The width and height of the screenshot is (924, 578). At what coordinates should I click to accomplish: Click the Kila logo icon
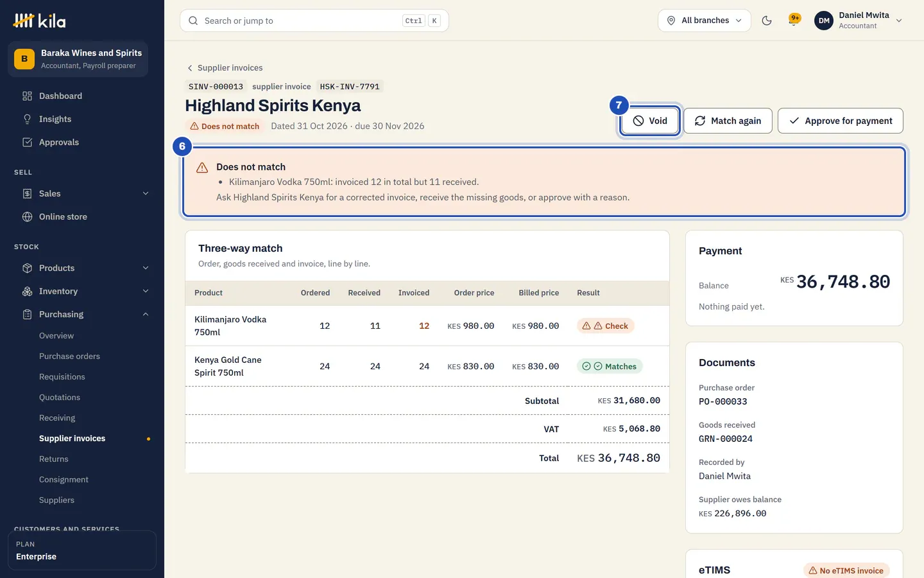click(24, 21)
